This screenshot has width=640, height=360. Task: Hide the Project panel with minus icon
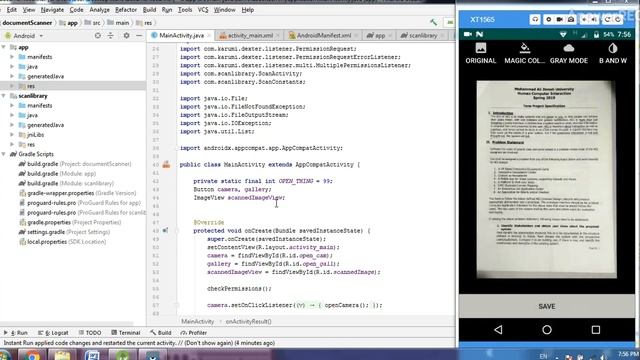(139, 36)
